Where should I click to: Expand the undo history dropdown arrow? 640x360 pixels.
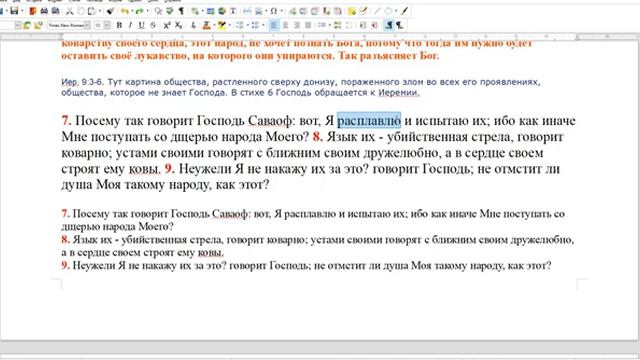[x=132, y=11]
